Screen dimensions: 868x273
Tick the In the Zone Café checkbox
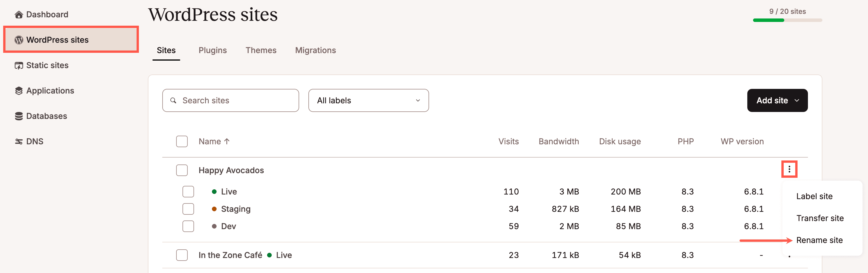pyautogui.click(x=182, y=255)
